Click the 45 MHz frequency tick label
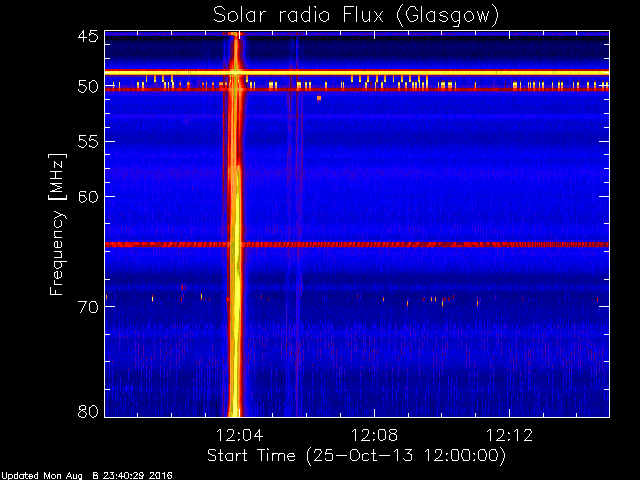This screenshot has height=480, width=640. (x=88, y=36)
